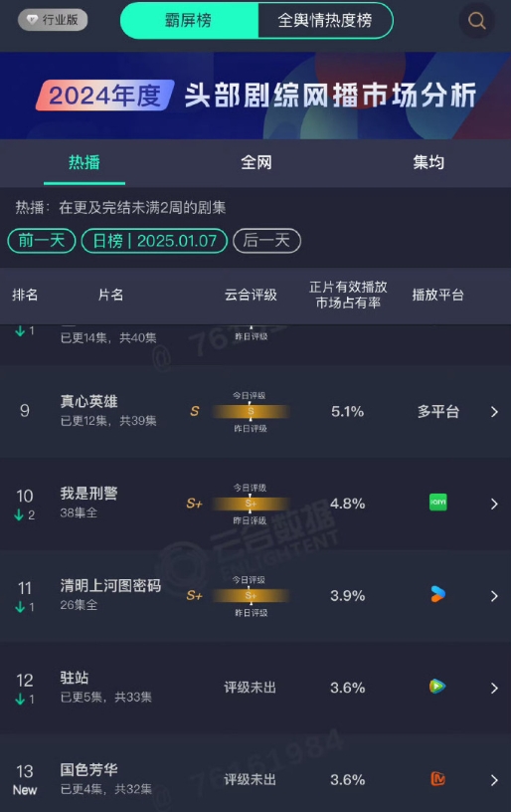Open the 日榜 2025.01.07 date picker

click(154, 241)
